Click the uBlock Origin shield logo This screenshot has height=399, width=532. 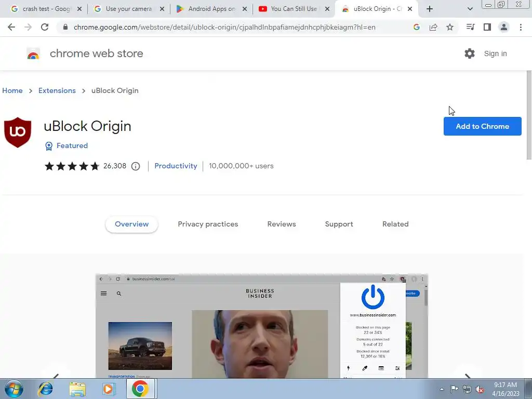18,132
